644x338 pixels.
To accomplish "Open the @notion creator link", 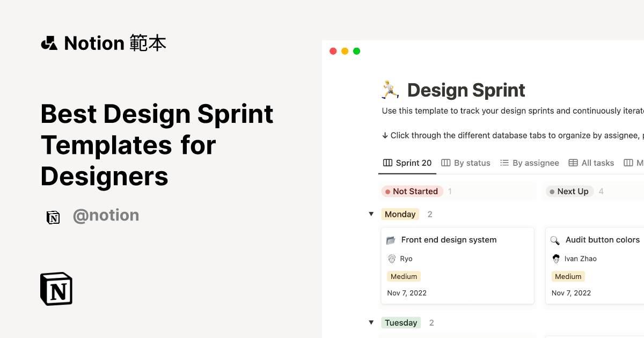I will click(x=106, y=216).
